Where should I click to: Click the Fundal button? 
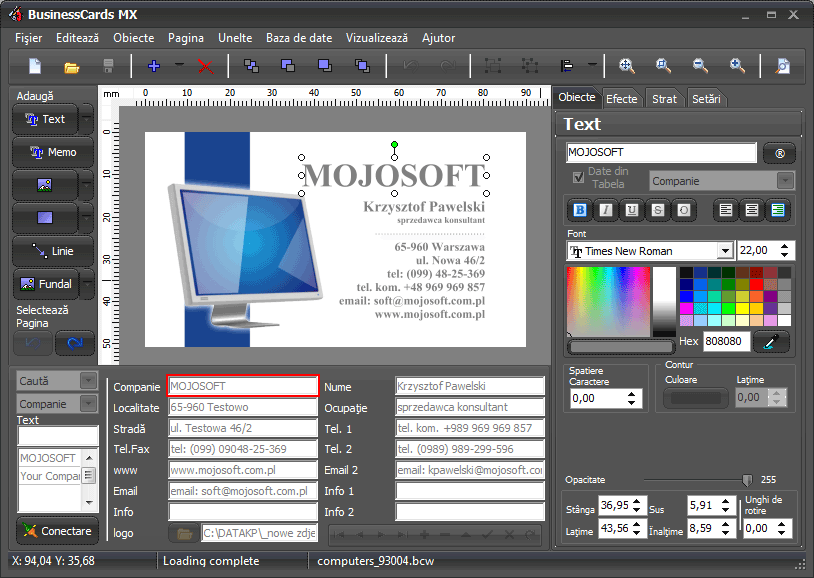pos(45,284)
